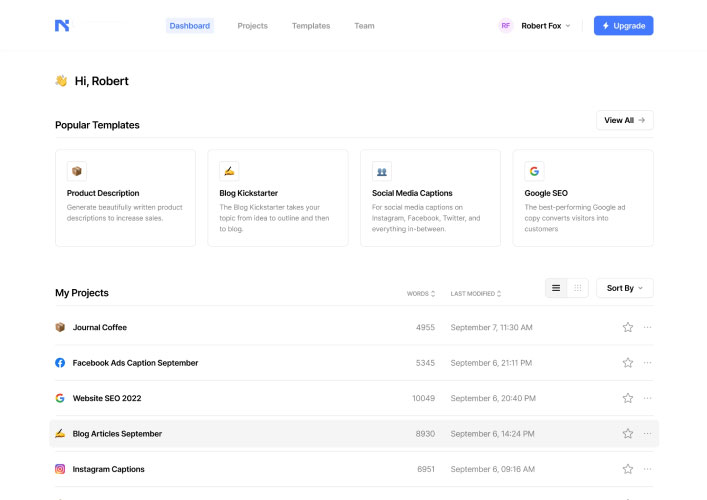707x500 pixels.
Task: Open more options for Journal Coffee
Action: (647, 327)
